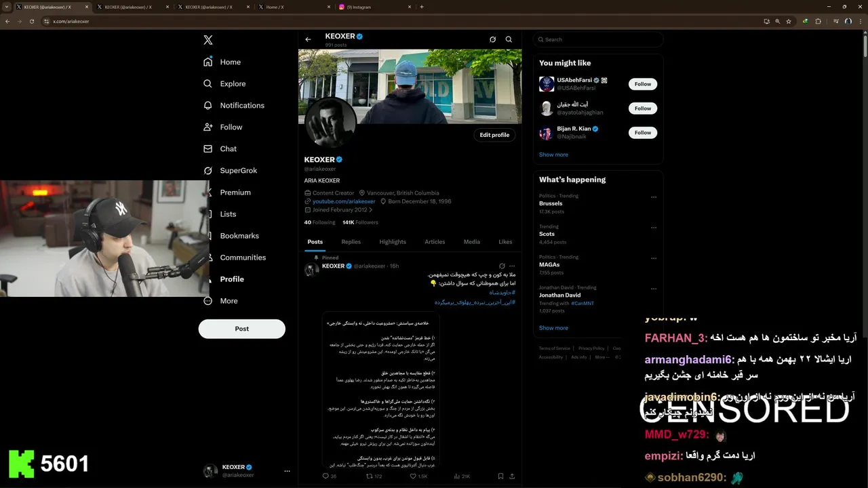Bookmark the pinned post
This screenshot has height=488, width=868.
(500, 476)
